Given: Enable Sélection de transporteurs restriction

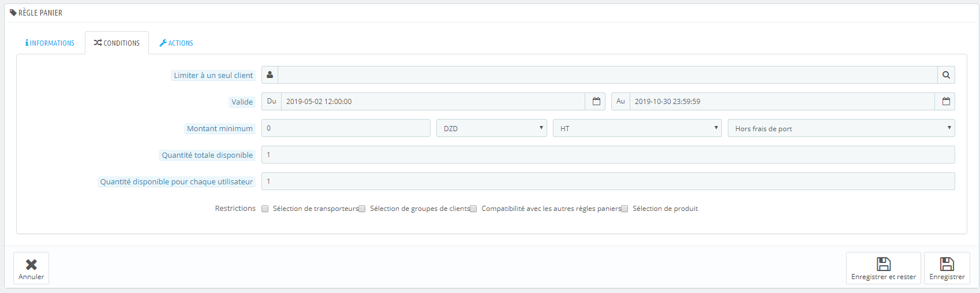Looking at the screenshot, I should (x=265, y=209).
